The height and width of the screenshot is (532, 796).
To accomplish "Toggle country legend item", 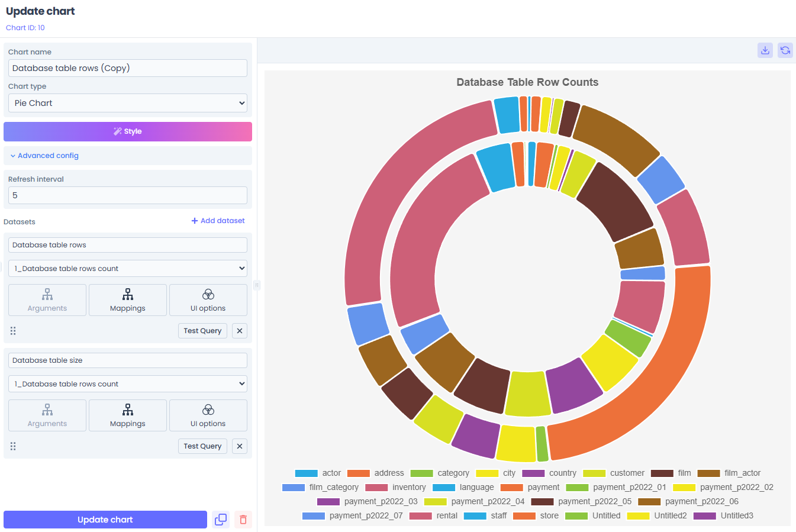I will 549,473.
